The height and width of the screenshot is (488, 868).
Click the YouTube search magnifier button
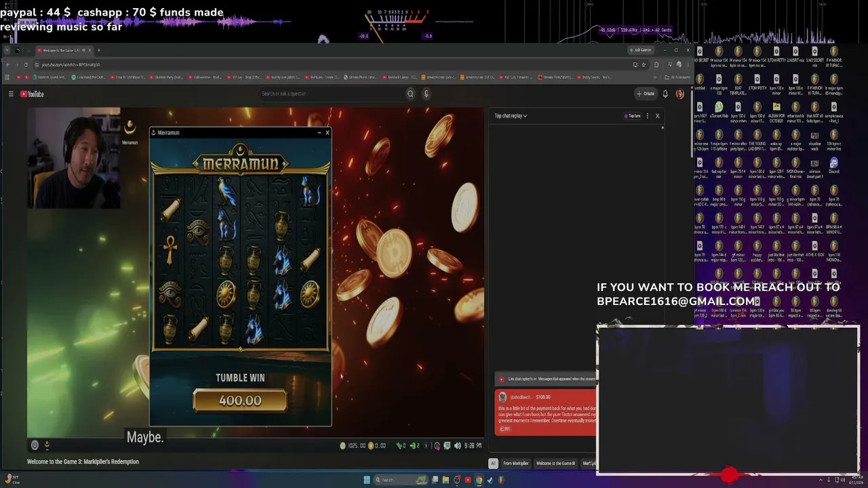pos(410,94)
